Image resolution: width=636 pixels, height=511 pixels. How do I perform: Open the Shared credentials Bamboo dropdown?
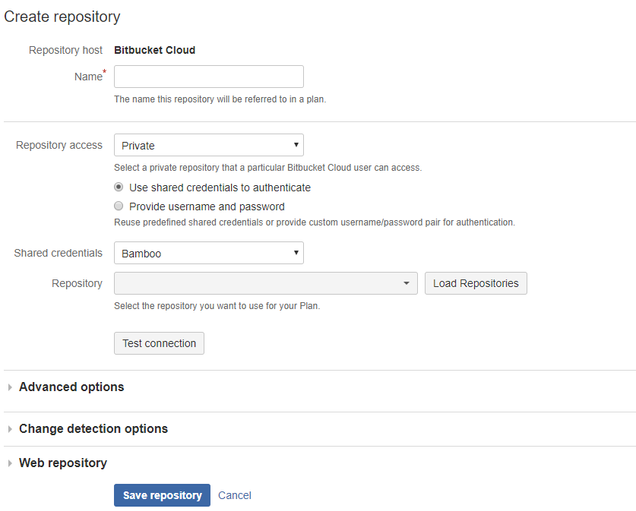click(208, 253)
